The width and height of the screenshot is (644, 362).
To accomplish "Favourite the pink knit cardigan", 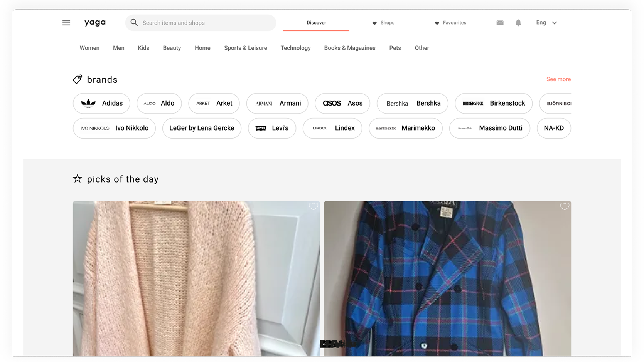I will tap(313, 206).
